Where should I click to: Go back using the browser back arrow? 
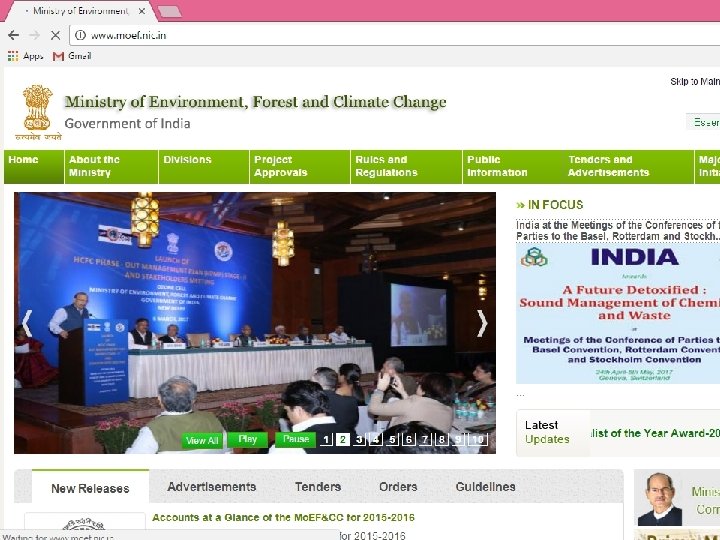pyautogui.click(x=13, y=35)
